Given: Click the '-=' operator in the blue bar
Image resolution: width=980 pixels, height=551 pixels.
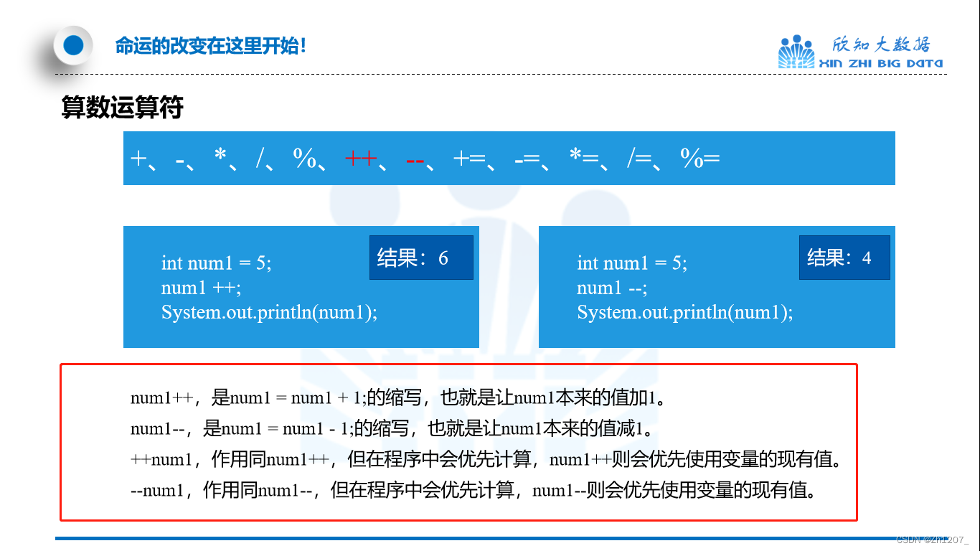Looking at the screenshot, I should tap(527, 159).
